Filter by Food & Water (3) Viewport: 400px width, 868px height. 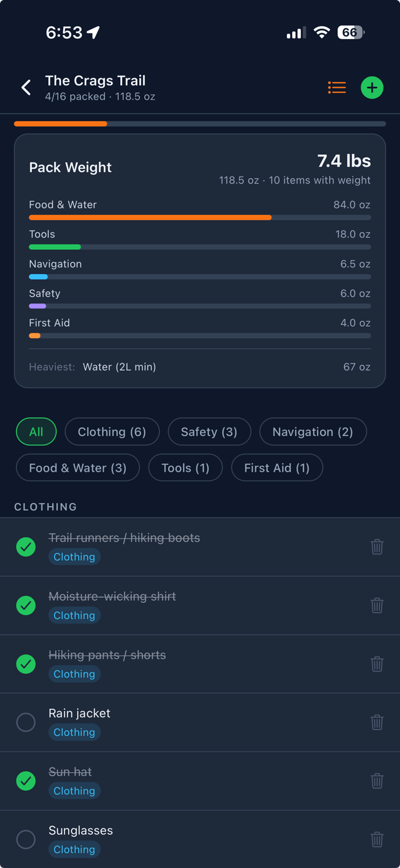coord(78,467)
